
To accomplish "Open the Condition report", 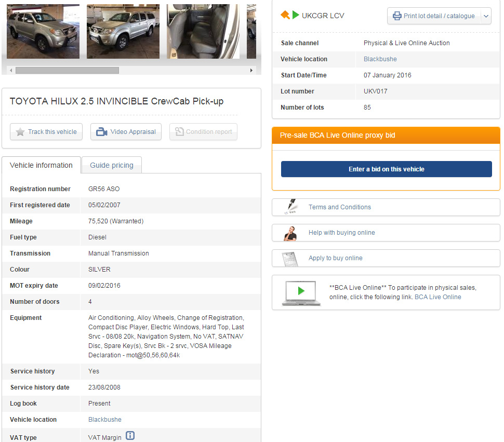I will (204, 132).
